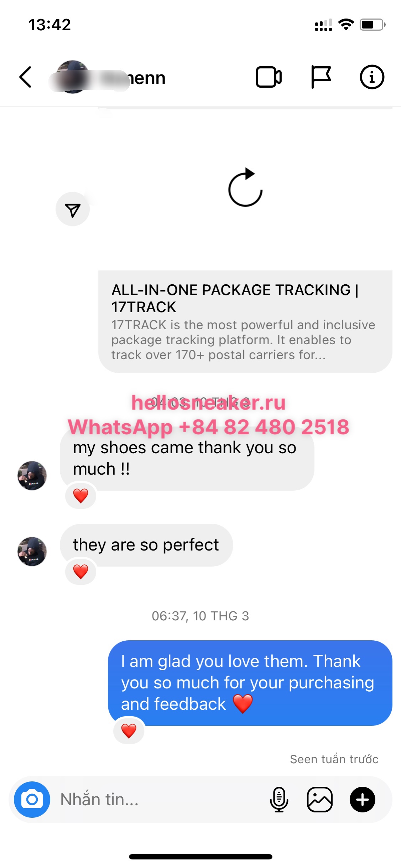Image resolution: width=401 pixels, height=868 pixels.
Task: Tap the sender avatar beside 'my shoes came'
Action: (x=32, y=476)
